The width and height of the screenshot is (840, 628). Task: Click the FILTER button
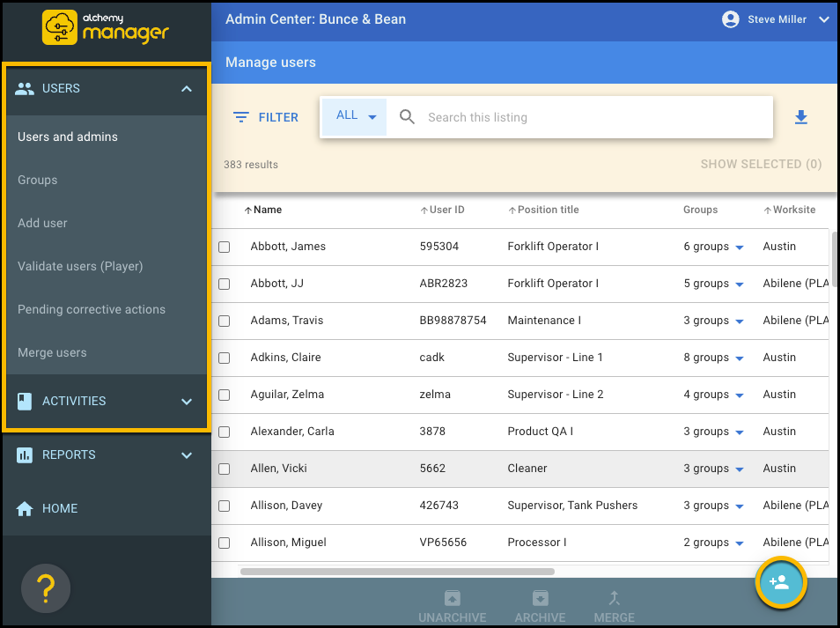click(x=266, y=117)
